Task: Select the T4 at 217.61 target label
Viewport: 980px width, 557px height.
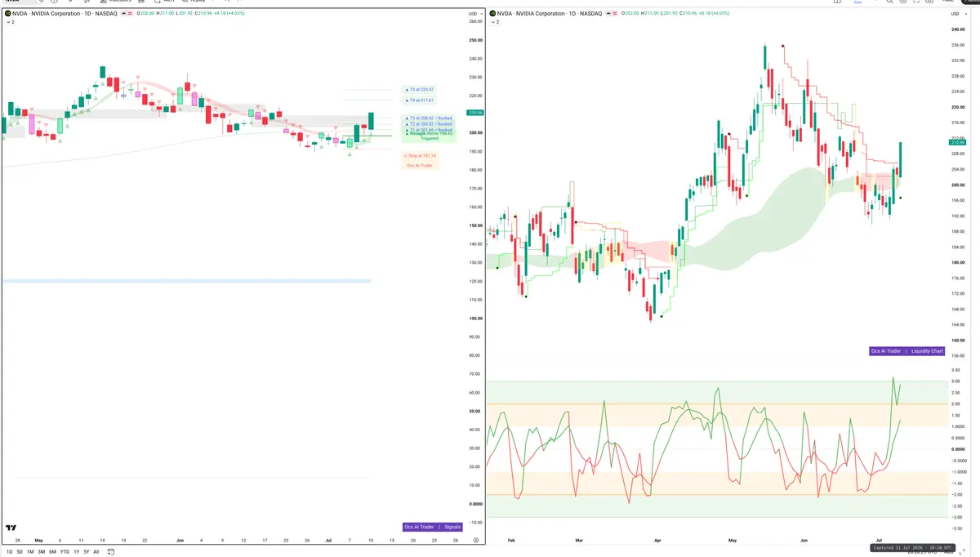Action: pos(421,100)
